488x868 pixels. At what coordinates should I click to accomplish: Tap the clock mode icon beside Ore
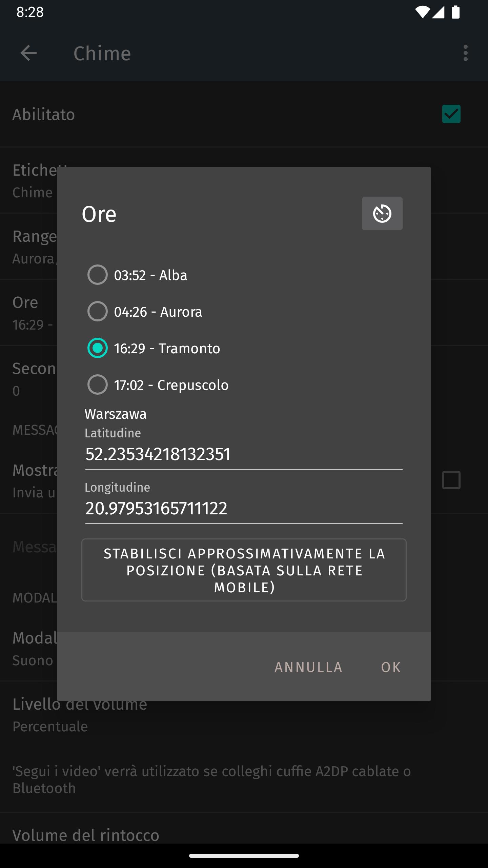click(382, 214)
